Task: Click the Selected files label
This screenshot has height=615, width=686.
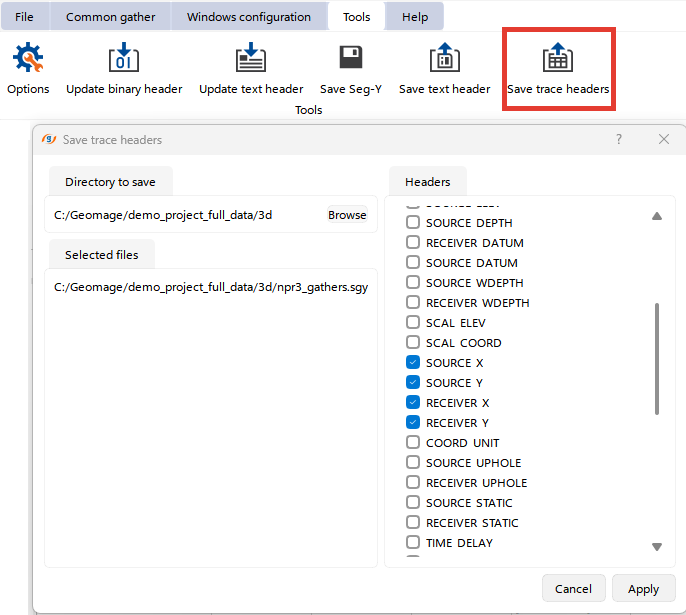Action: [x=102, y=255]
